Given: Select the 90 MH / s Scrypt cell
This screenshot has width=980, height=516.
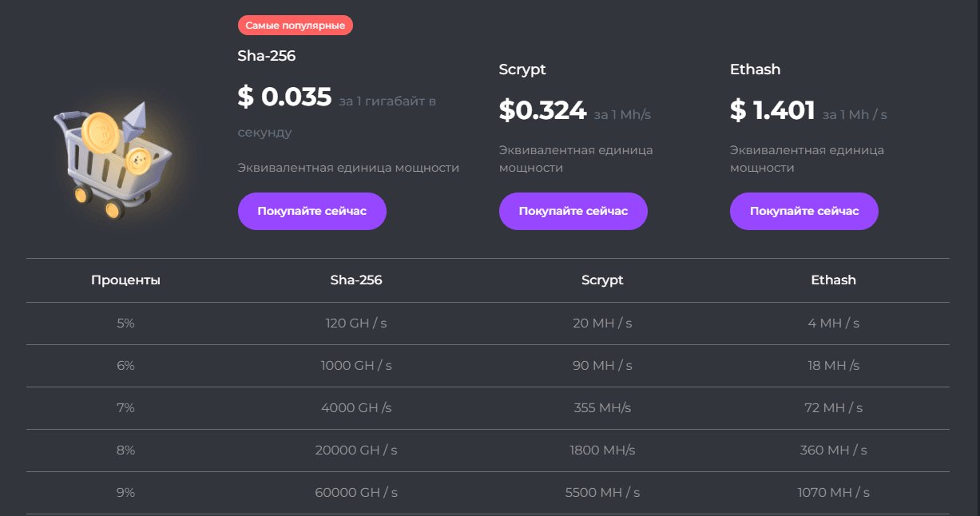Looking at the screenshot, I should pyautogui.click(x=602, y=366).
